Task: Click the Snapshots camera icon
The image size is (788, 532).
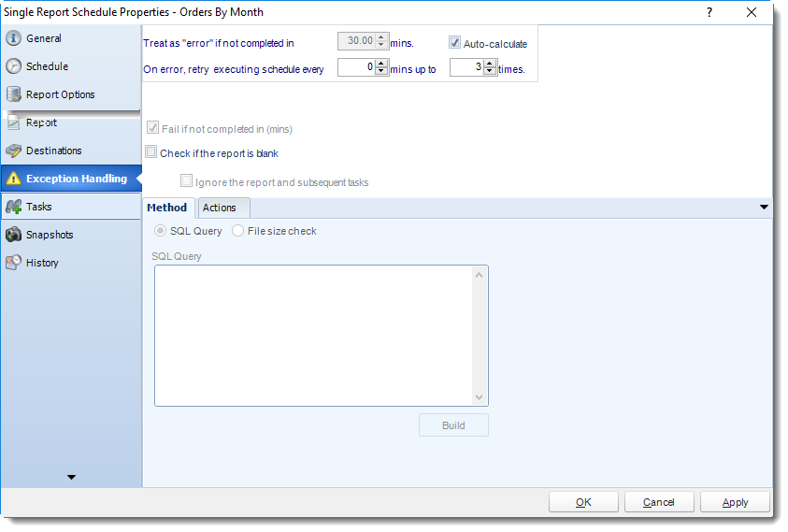Action: click(13, 235)
